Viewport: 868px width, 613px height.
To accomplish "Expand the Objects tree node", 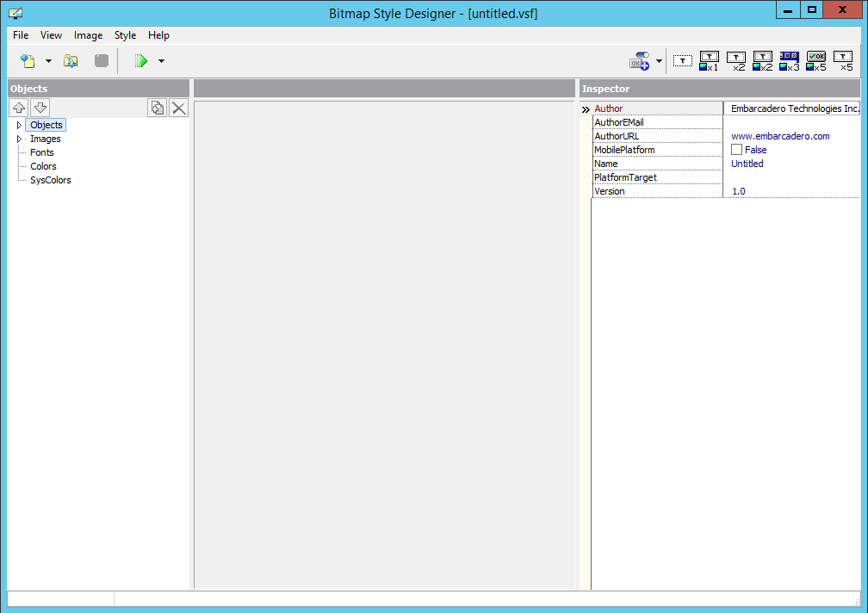I will coord(19,125).
